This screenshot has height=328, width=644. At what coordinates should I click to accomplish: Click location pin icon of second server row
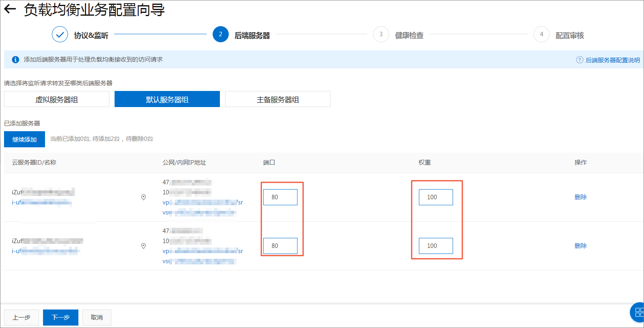[144, 246]
